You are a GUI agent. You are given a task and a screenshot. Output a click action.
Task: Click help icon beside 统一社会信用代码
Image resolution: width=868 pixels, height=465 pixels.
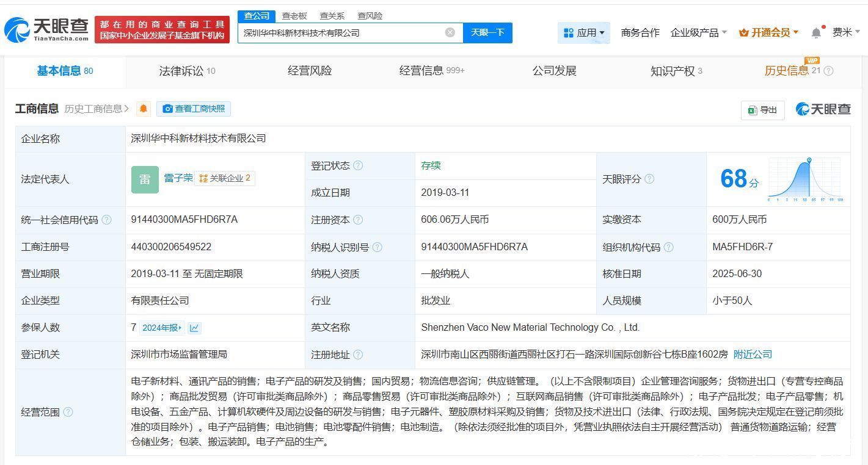(x=107, y=220)
